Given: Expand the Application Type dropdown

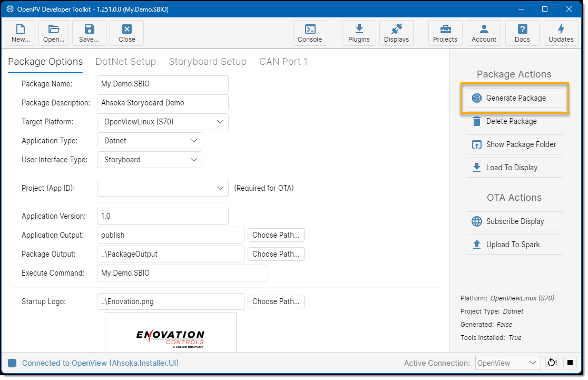Looking at the screenshot, I should [x=150, y=141].
